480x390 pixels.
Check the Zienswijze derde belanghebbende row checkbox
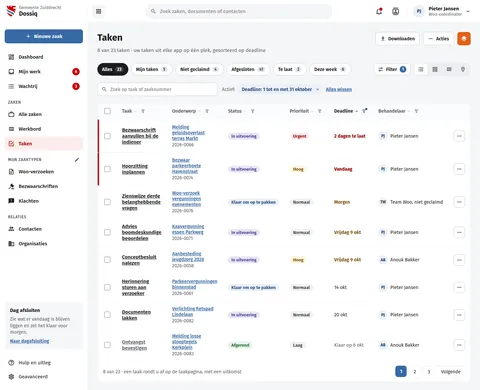click(107, 202)
